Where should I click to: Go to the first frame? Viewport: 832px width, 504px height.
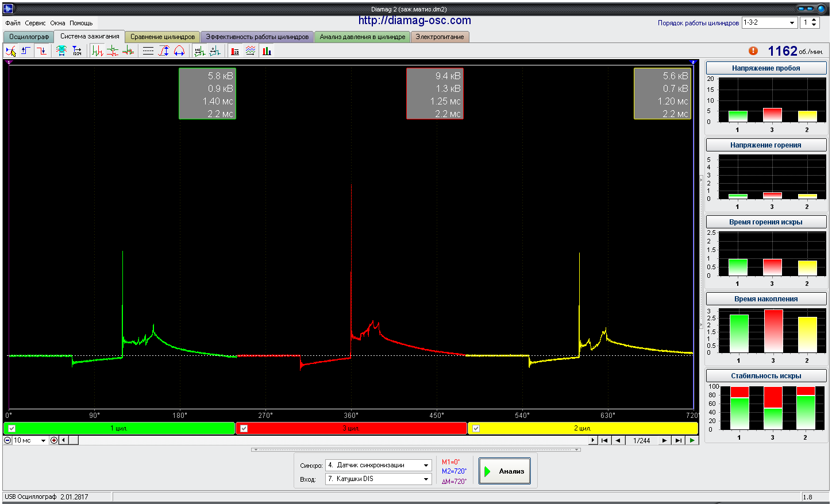[604, 440]
